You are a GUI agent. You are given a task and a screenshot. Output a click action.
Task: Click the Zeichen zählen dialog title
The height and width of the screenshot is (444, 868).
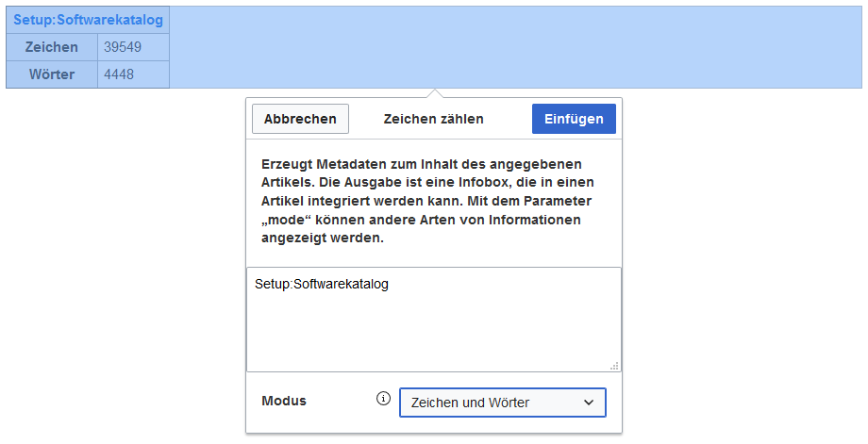point(433,119)
